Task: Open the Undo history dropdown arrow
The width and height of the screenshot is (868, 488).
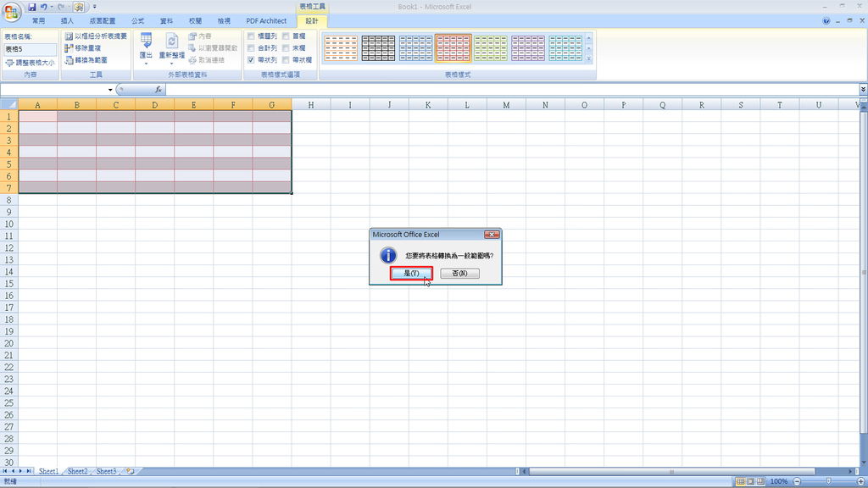Action: pyautogui.click(x=52, y=7)
